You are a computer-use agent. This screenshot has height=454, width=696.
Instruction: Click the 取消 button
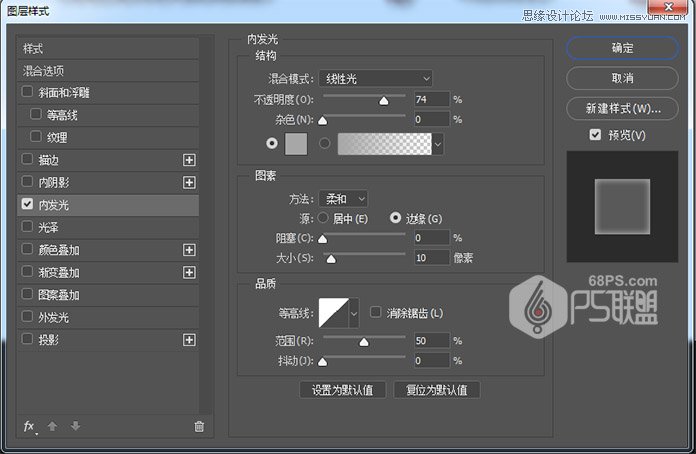point(622,79)
